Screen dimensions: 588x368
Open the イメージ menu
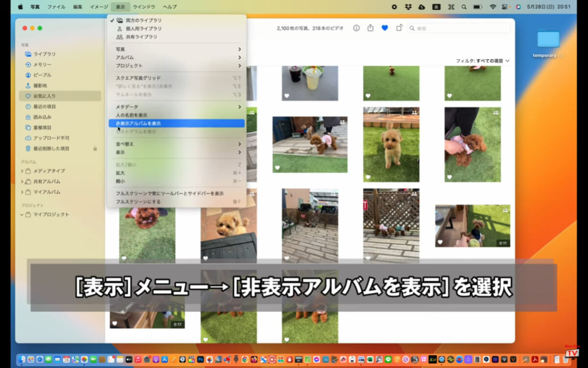tap(99, 7)
